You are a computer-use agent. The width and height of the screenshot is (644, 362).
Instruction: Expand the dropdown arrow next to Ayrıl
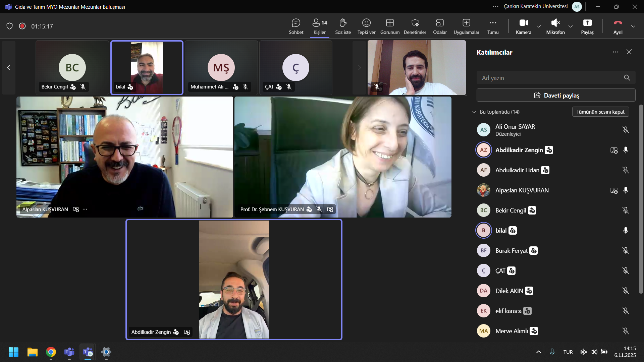(x=633, y=26)
